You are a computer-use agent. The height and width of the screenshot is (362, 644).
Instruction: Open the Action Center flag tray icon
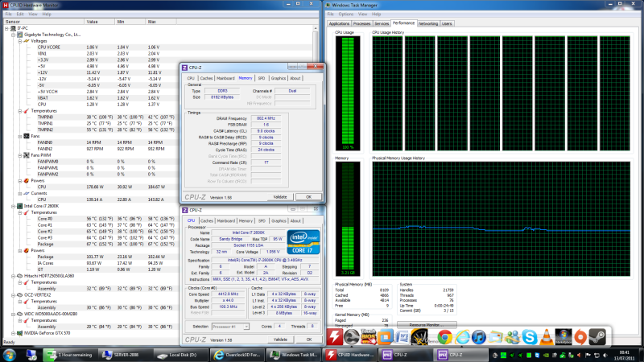(588, 355)
